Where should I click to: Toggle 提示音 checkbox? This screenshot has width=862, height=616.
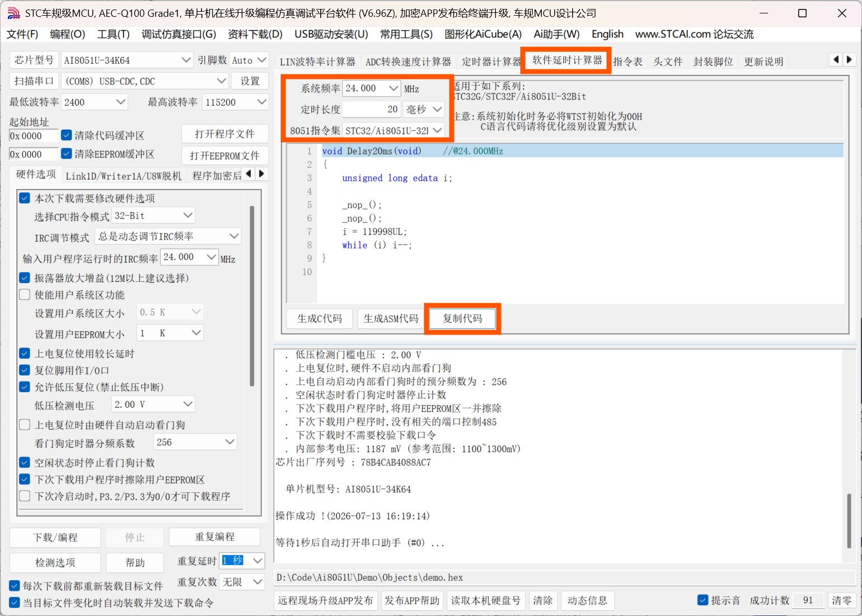pyautogui.click(x=703, y=600)
